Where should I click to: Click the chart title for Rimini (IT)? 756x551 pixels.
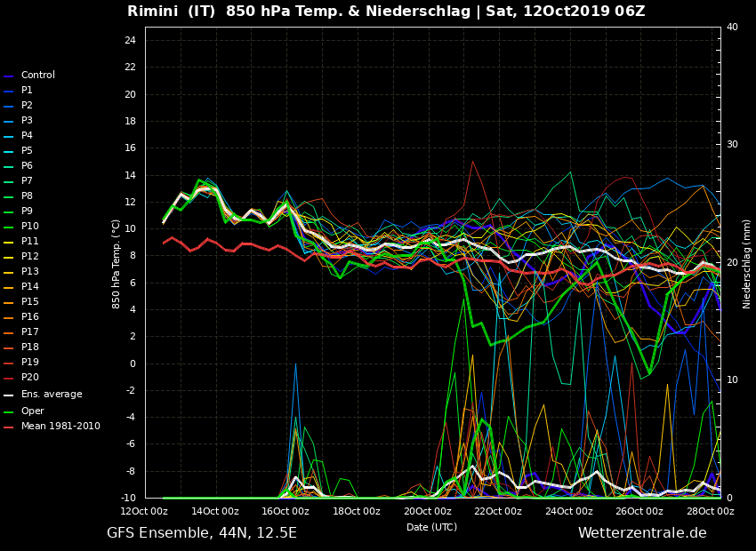pyautogui.click(x=386, y=12)
